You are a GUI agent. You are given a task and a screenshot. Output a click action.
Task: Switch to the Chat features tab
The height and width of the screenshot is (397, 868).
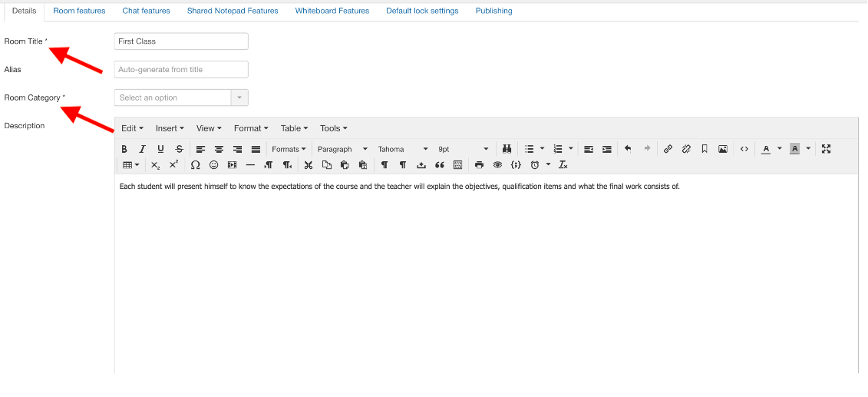146,11
